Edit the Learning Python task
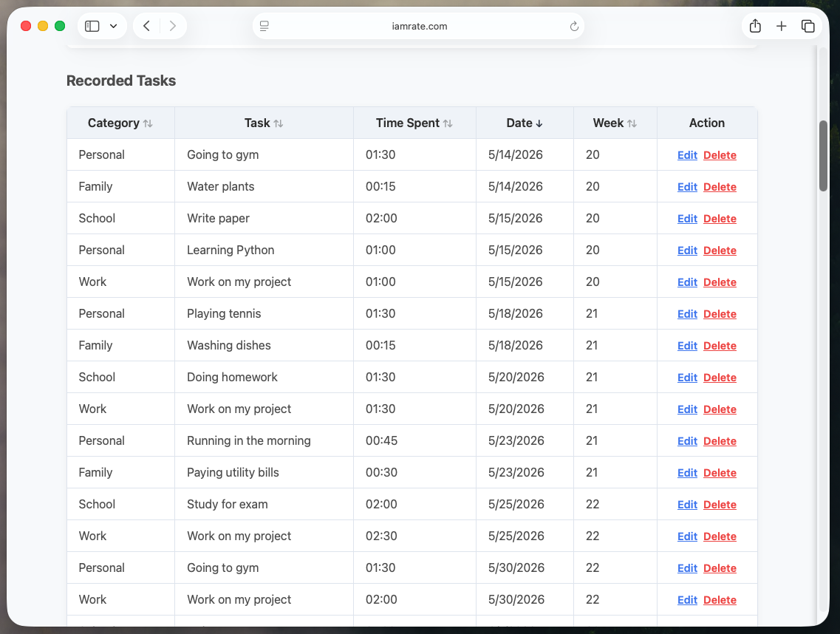The height and width of the screenshot is (634, 840). (687, 250)
